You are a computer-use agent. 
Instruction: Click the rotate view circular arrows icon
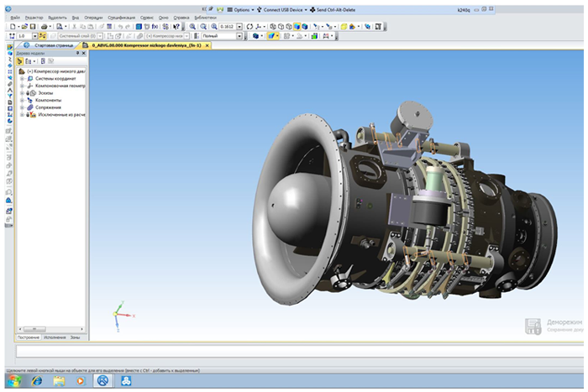point(249,27)
